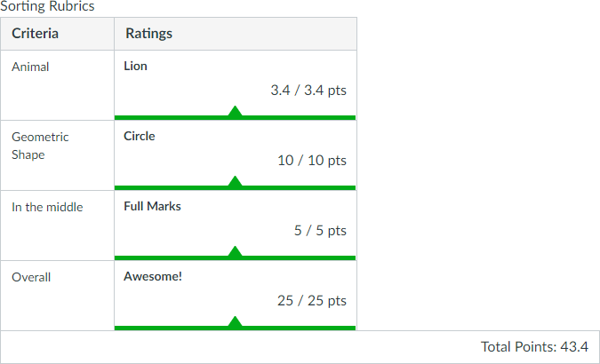The height and width of the screenshot is (364, 600).
Task: Click the green triangle below Awesome! rating
Action: [235, 322]
